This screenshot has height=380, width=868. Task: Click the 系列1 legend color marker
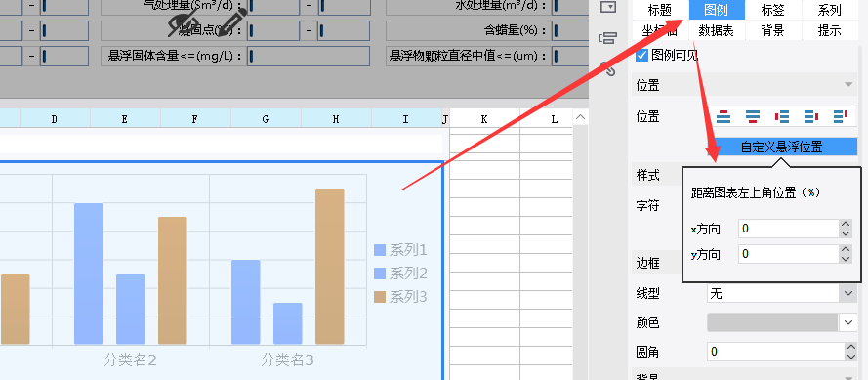pyautogui.click(x=380, y=250)
